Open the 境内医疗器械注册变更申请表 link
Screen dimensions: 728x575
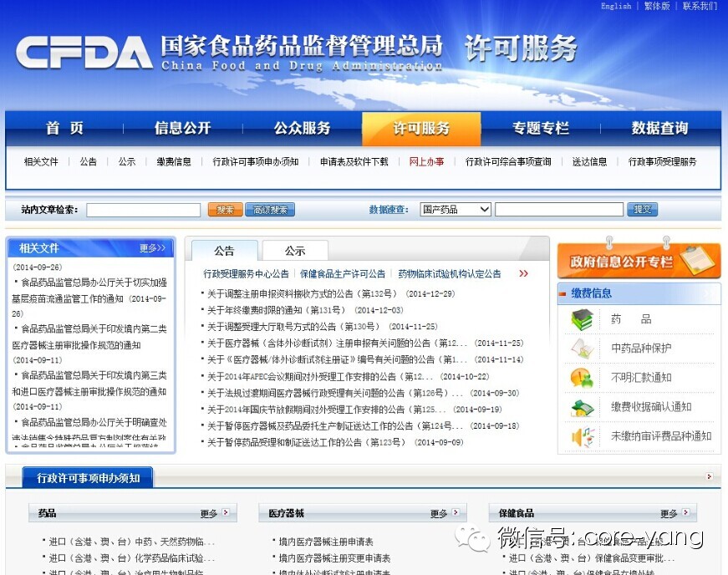pyautogui.click(x=334, y=557)
